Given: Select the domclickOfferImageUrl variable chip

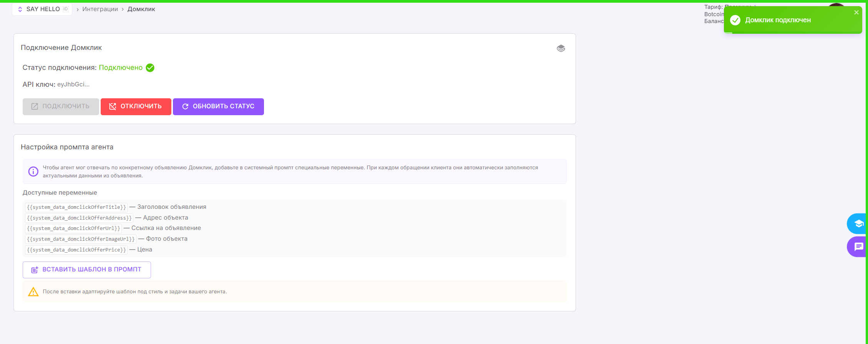Looking at the screenshot, I should tap(81, 239).
